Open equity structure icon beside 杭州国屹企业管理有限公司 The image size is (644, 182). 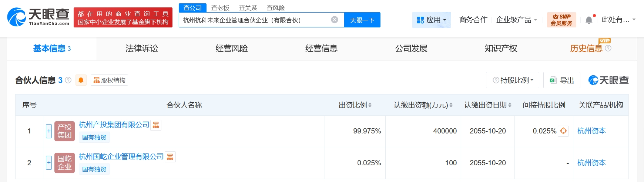[170, 157]
